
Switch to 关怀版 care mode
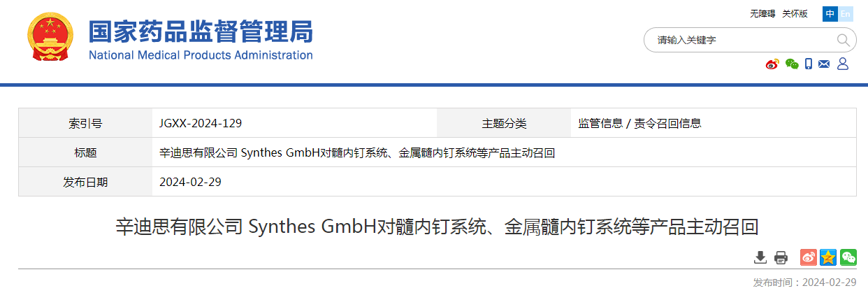tap(795, 13)
